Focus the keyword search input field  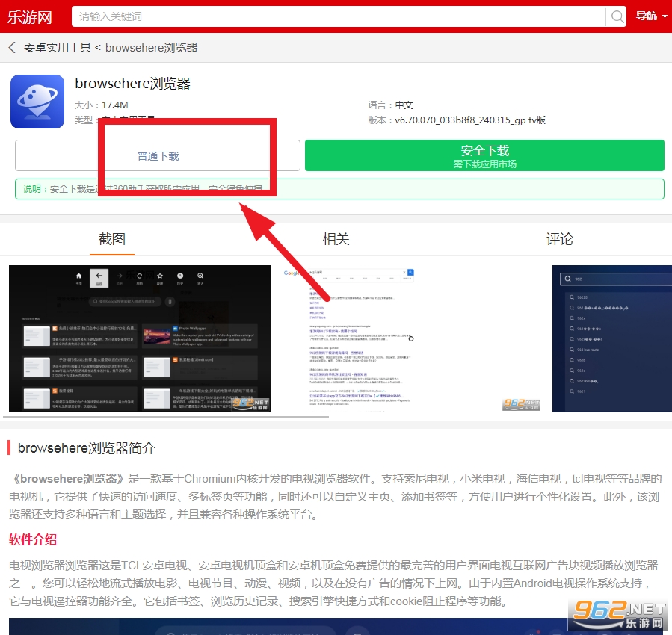339,16
